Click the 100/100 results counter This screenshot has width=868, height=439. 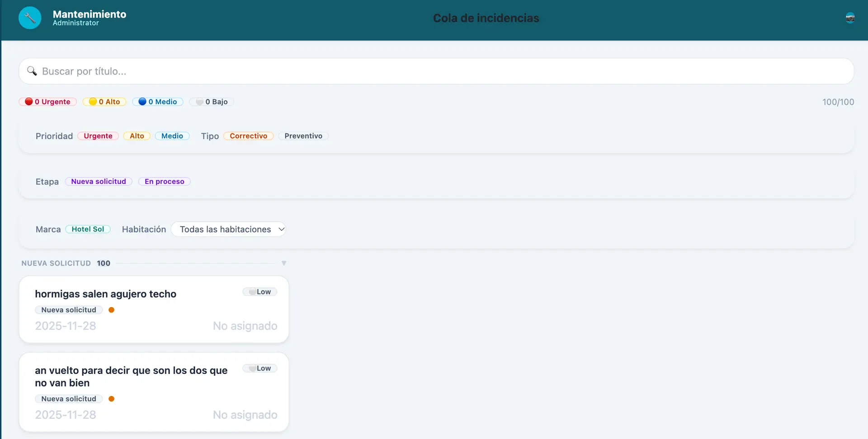pyautogui.click(x=838, y=102)
